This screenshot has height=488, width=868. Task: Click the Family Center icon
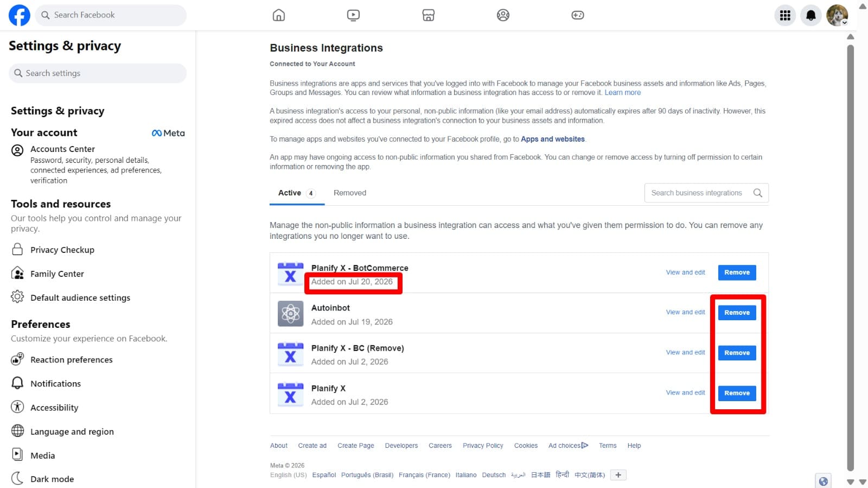(17, 273)
